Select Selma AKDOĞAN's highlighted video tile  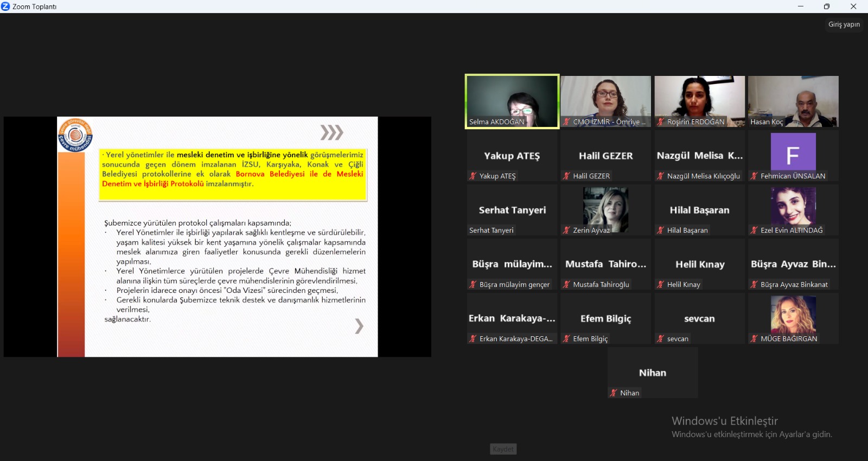click(512, 101)
